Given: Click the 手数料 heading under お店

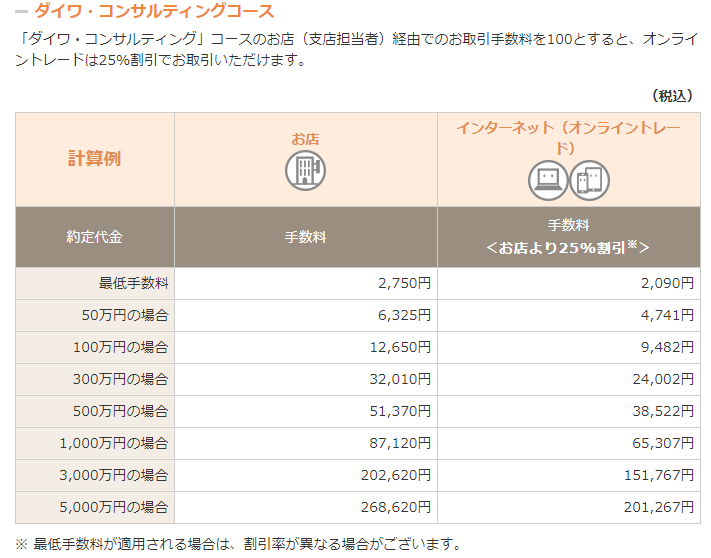Looking at the screenshot, I should pos(305,237).
